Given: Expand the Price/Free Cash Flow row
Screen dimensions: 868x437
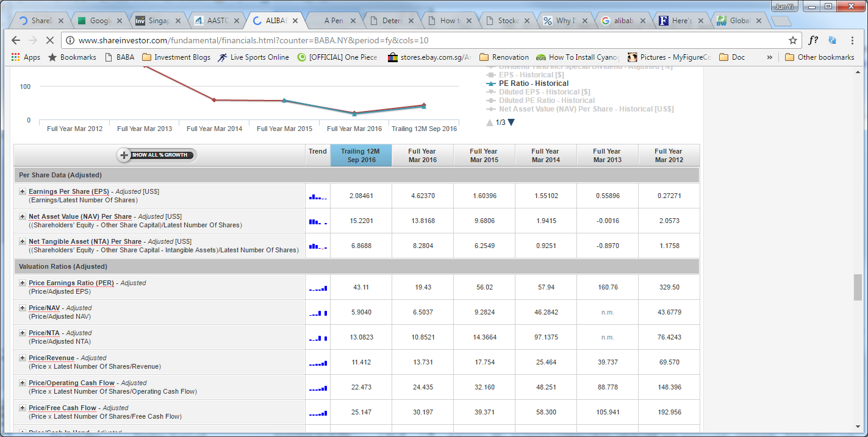Looking at the screenshot, I should pos(23,408).
